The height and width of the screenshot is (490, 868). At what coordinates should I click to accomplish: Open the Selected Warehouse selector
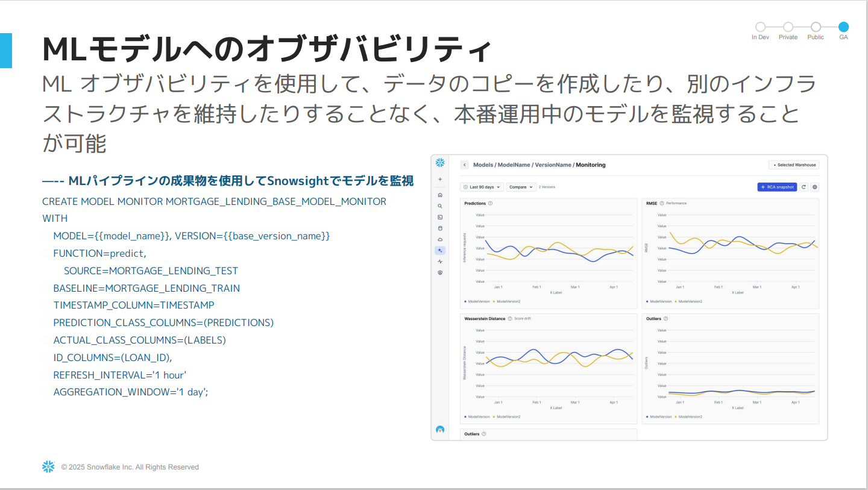tap(794, 165)
